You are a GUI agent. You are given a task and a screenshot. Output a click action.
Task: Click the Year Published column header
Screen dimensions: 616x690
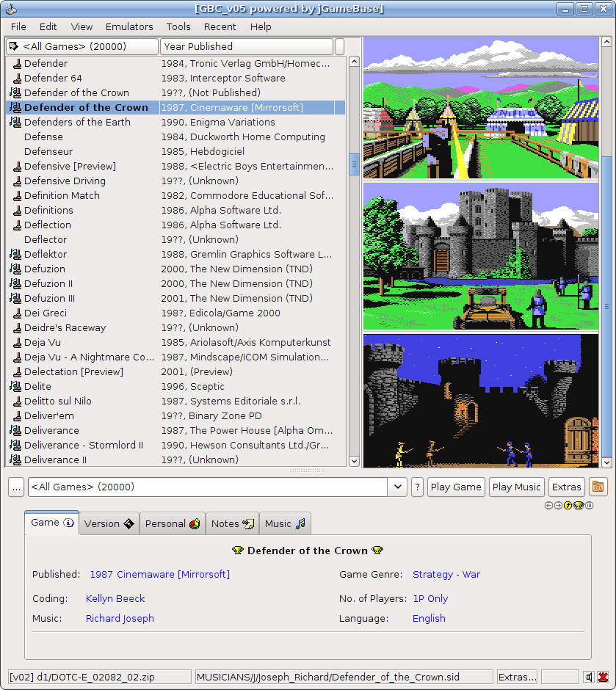246,46
